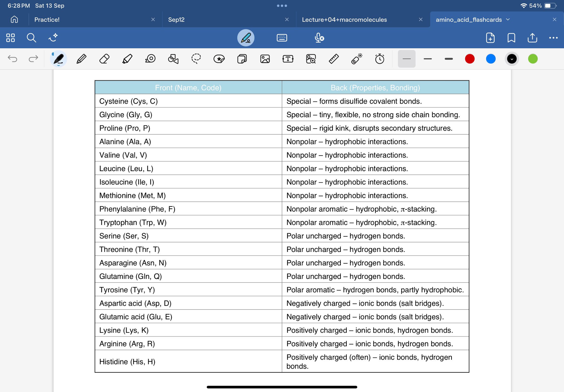Undo the last action
This screenshot has width=564, height=392.
tap(12, 59)
